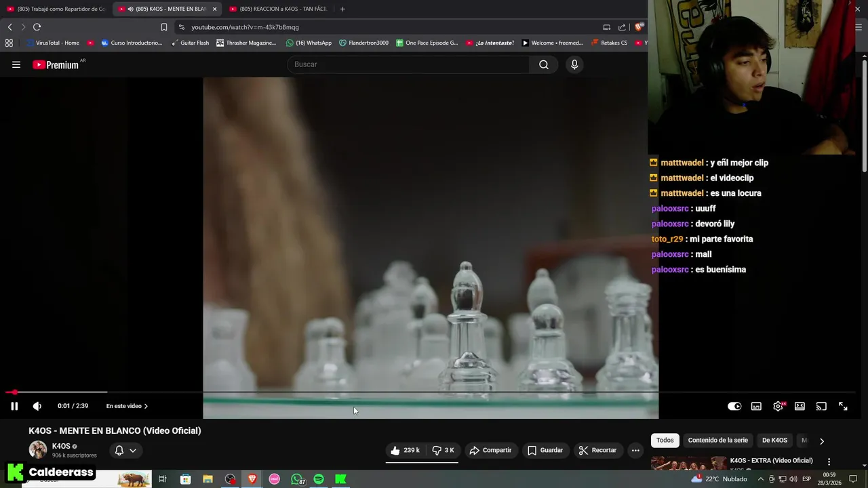The height and width of the screenshot is (488, 868).
Task: Open the browser apps grid icon
Action: [9, 43]
